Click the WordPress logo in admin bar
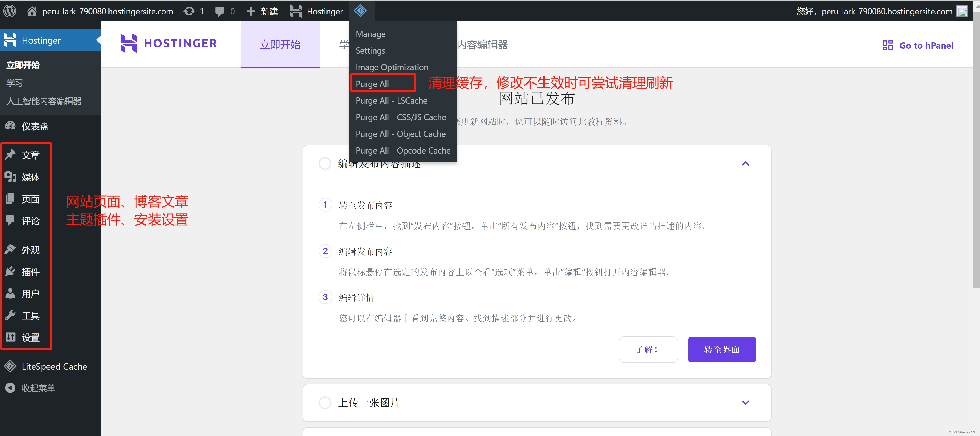The height and width of the screenshot is (436, 980). click(x=10, y=11)
